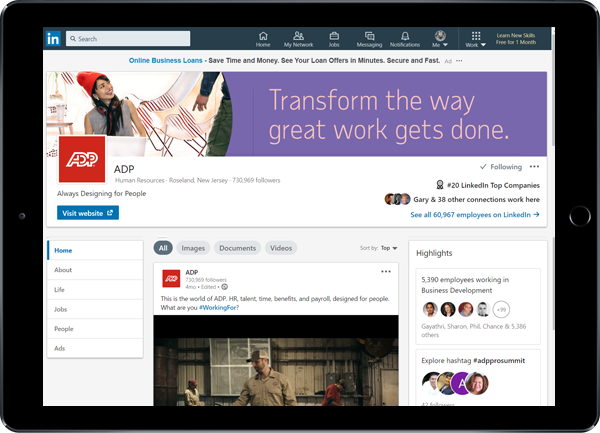Click the connection avatars beside Gary
Image resolution: width=600 pixels, height=433 pixels.
397,199
